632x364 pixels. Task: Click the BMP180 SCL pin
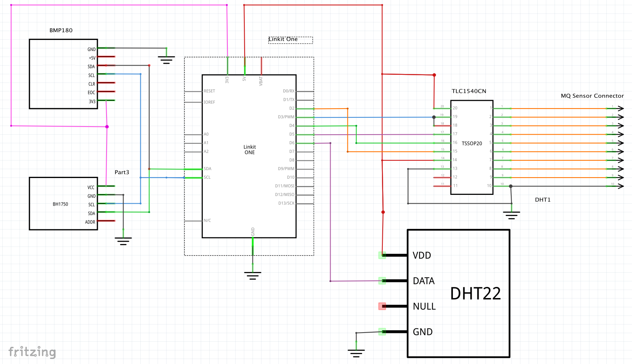[106, 74]
